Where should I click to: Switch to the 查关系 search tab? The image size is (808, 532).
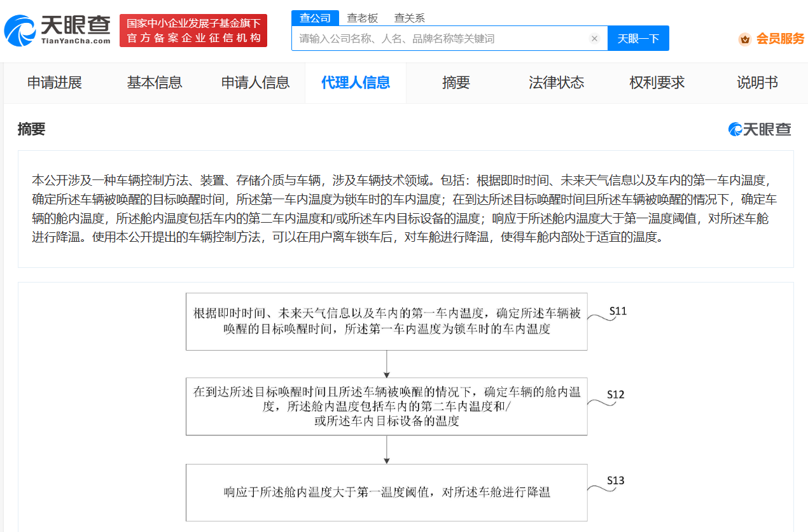(x=409, y=18)
